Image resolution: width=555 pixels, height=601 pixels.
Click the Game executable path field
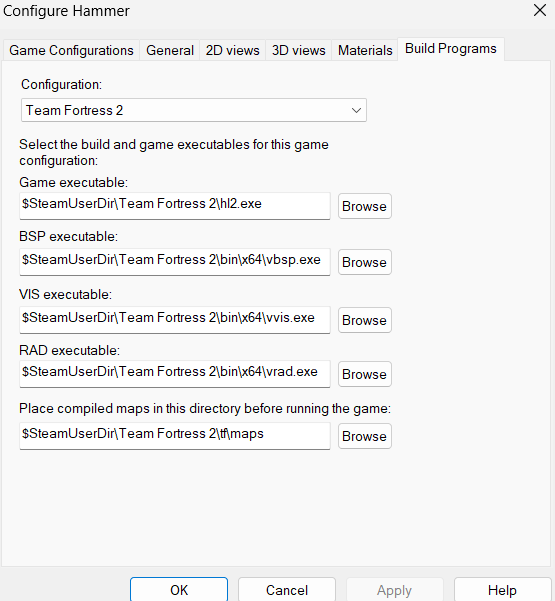pyautogui.click(x=175, y=206)
